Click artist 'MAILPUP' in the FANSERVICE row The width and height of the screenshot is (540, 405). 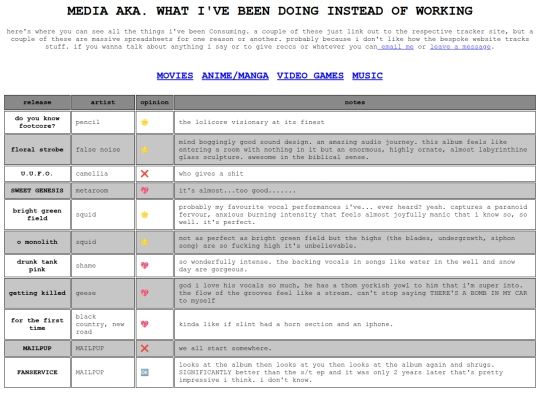[90, 372]
